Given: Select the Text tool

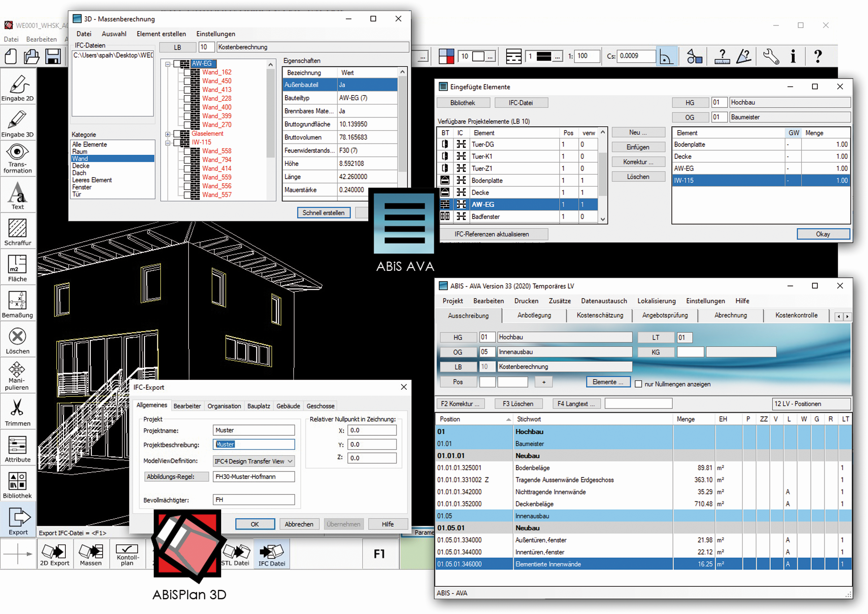Looking at the screenshot, I should pos(18,195).
